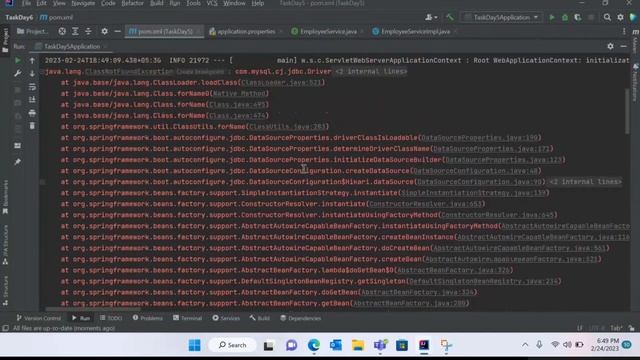Print the console output
This screenshot has height=360, width=640.
(x=32, y=113)
